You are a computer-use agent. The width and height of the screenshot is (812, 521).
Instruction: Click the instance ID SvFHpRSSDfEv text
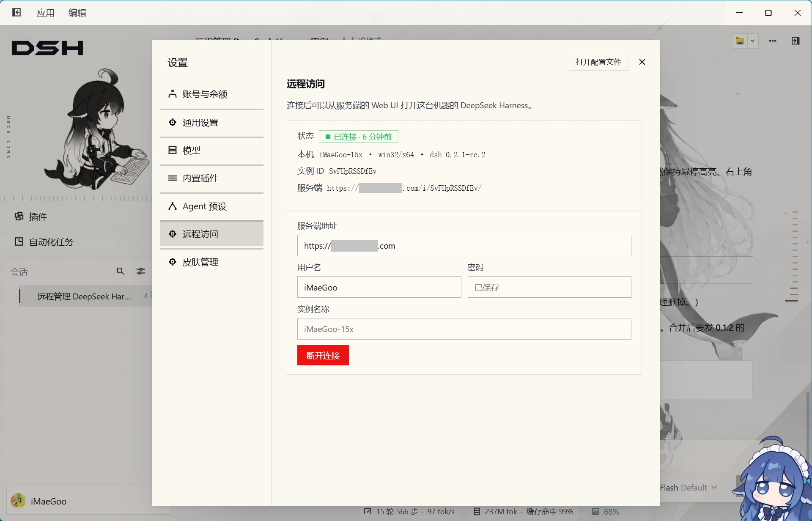[353, 171]
